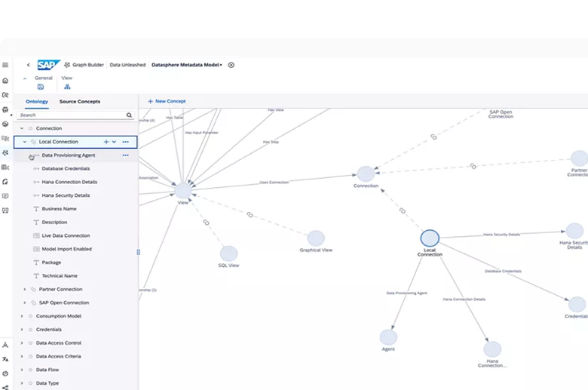Image resolution: width=588 pixels, height=390 pixels.
Task: Click the New Concept button
Action: click(x=167, y=101)
